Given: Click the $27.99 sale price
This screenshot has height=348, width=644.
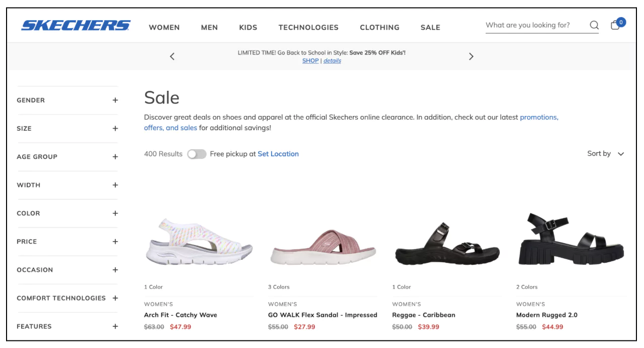Looking at the screenshot, I should 304,327.
